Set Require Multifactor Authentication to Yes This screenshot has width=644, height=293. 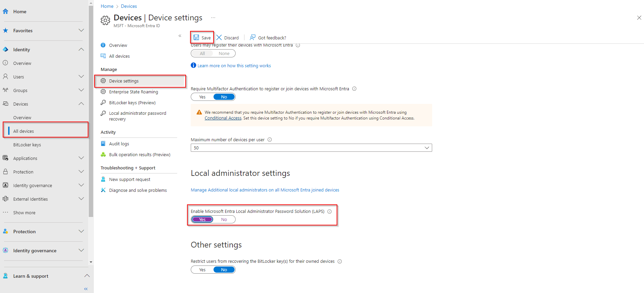click(x=202, y=97)
